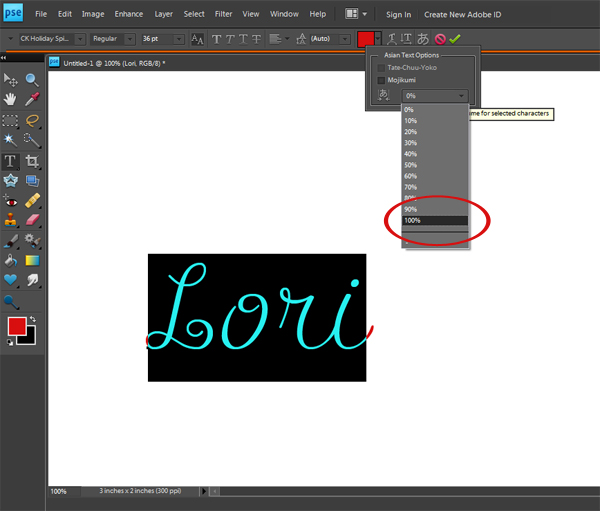Select the Gradient tool
Viewport: 600px width, 511px height.
point(32,261)
